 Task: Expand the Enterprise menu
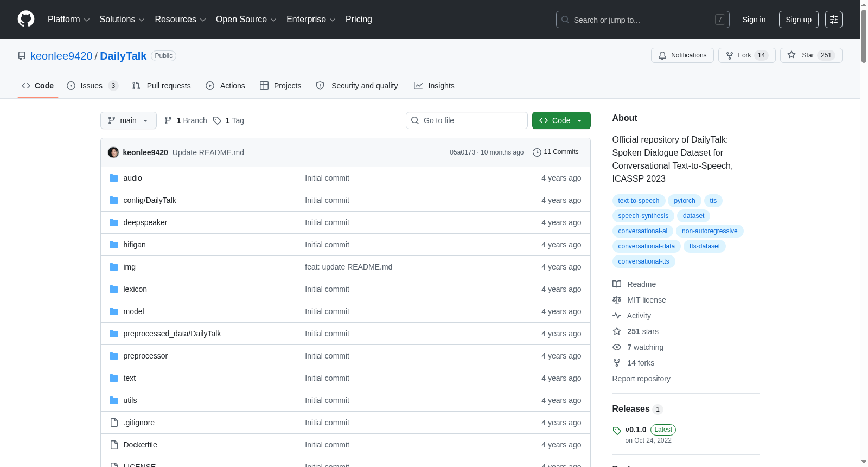311,20
